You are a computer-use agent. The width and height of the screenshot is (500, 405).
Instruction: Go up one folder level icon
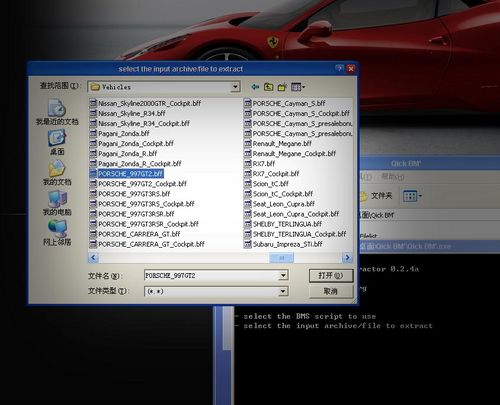click(x=268, y=87)
